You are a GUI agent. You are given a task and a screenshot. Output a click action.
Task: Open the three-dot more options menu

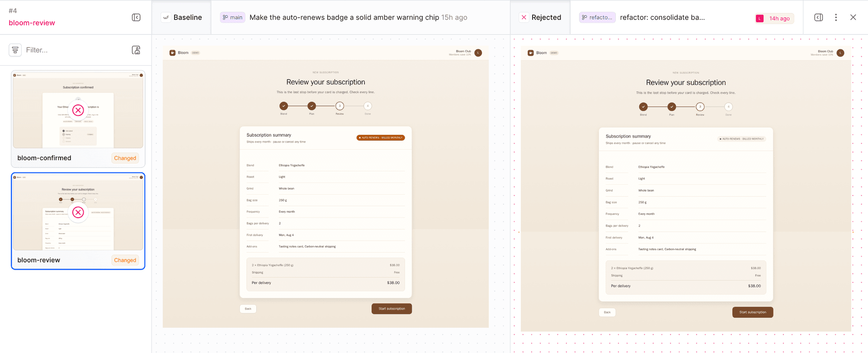836,17
